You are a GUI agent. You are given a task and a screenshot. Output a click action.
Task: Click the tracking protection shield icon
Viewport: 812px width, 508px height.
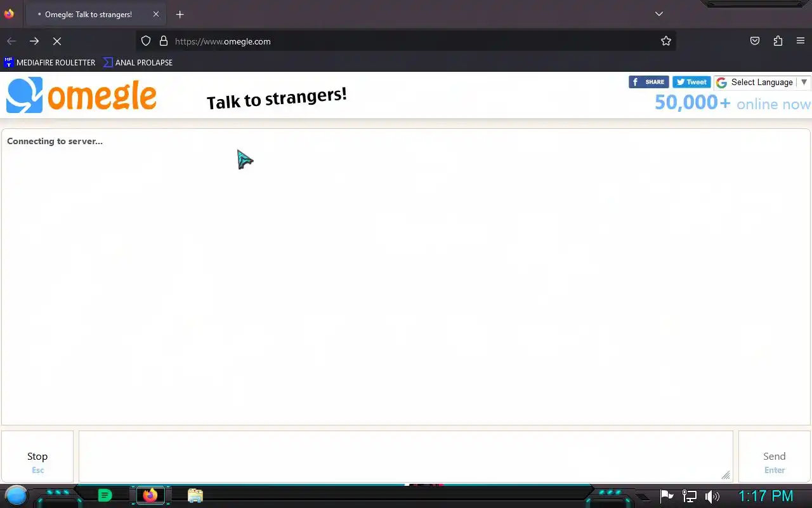(146, 41)
